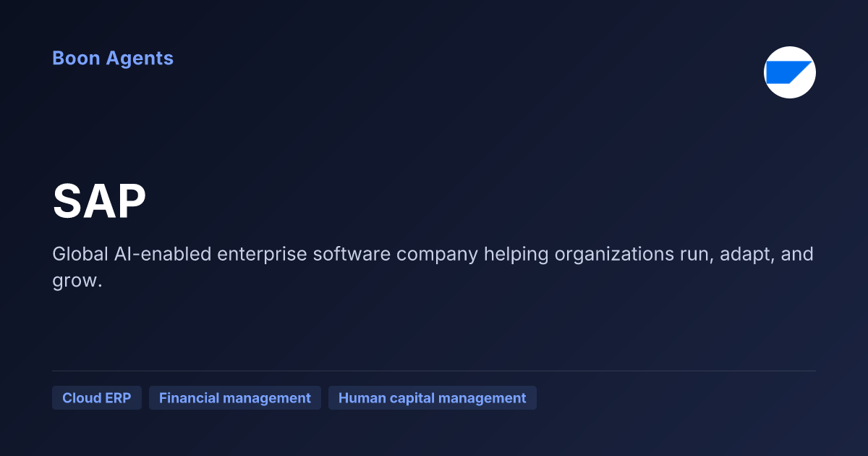868x456 pixels.
Task: Select the Human capital management tag
Action: (433, 398)
